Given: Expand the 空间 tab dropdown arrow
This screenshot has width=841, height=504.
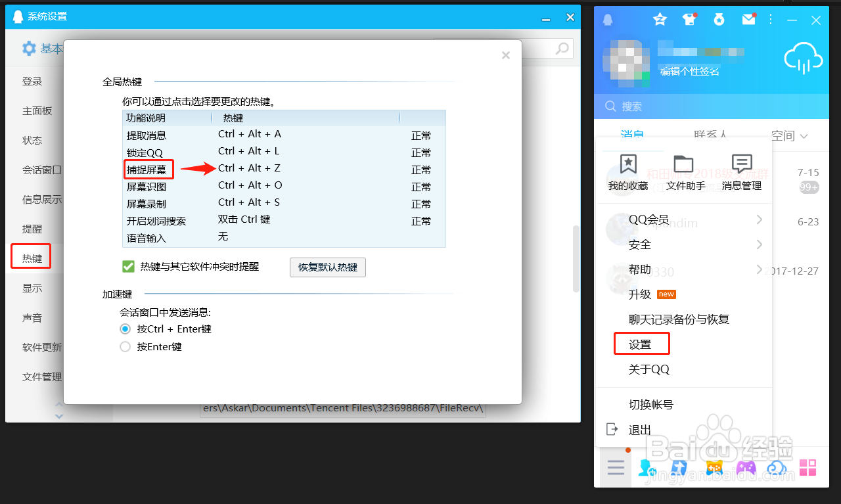Looking at the screenshot, I should pos(804,136).
